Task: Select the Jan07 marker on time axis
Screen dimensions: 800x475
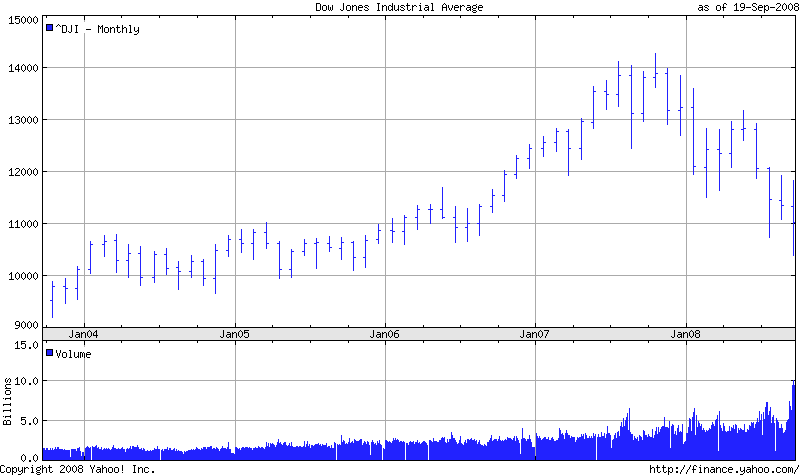Action: coord(535,333)
